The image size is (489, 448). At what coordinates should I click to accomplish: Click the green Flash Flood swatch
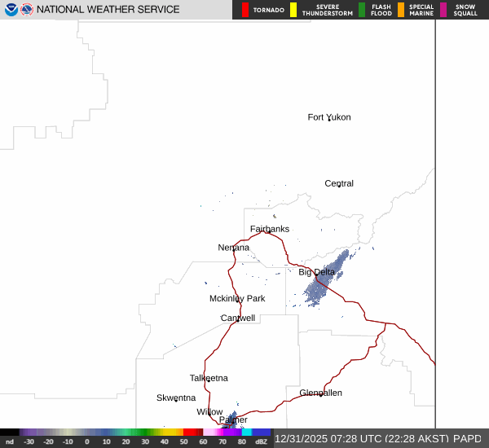(x=362, y=10)
